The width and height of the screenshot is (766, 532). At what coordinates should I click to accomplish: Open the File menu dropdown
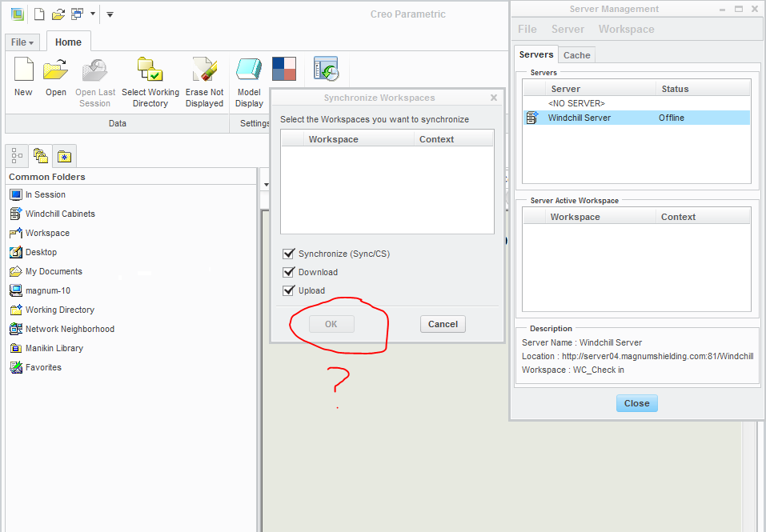22,42
